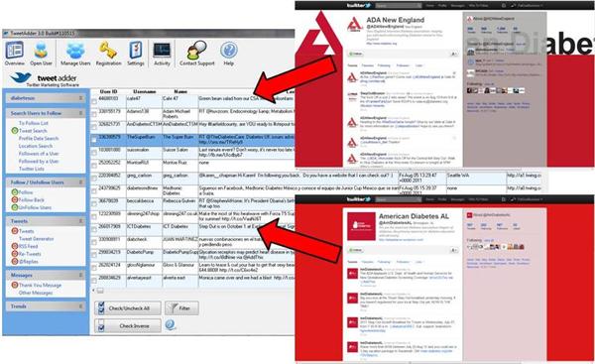
Task: Show the Activity monitor icon
Action: coord(162,54)
